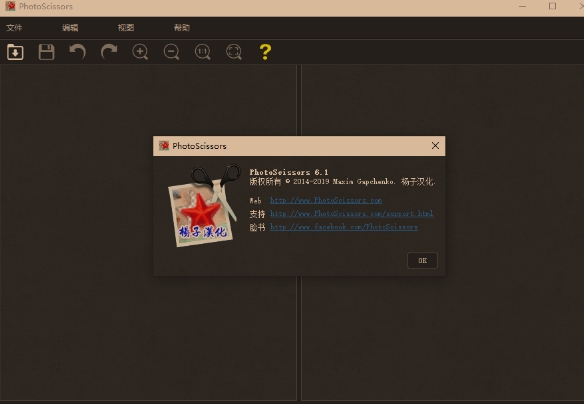Zoom in using the plus magnifier

140,52
